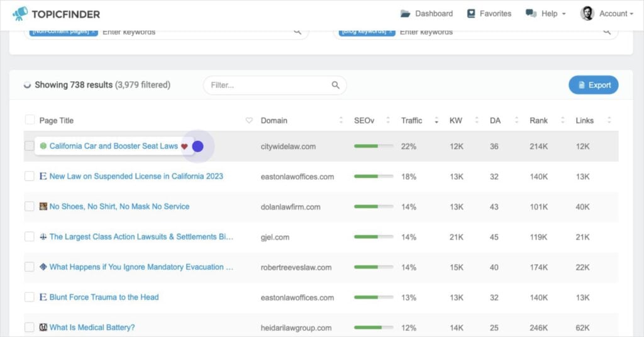The height and width of the screenshot is (337, 644).
Task: Click the Favorites bookmark icon
Action: [471, 14]
